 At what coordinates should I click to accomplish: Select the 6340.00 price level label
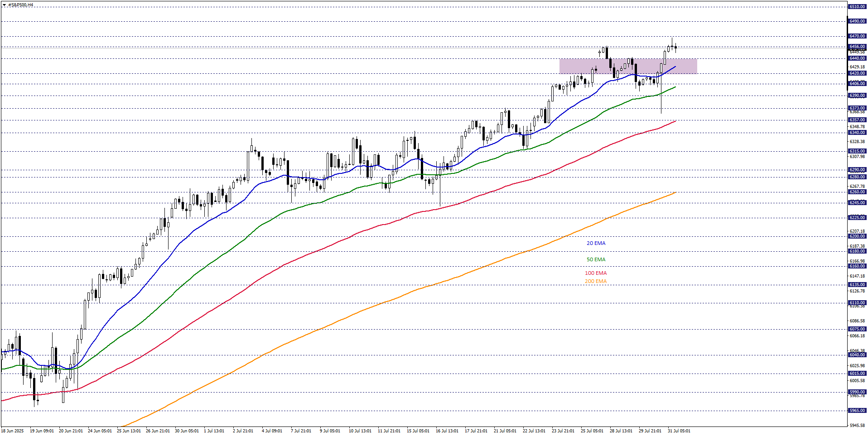click(857, 133)
